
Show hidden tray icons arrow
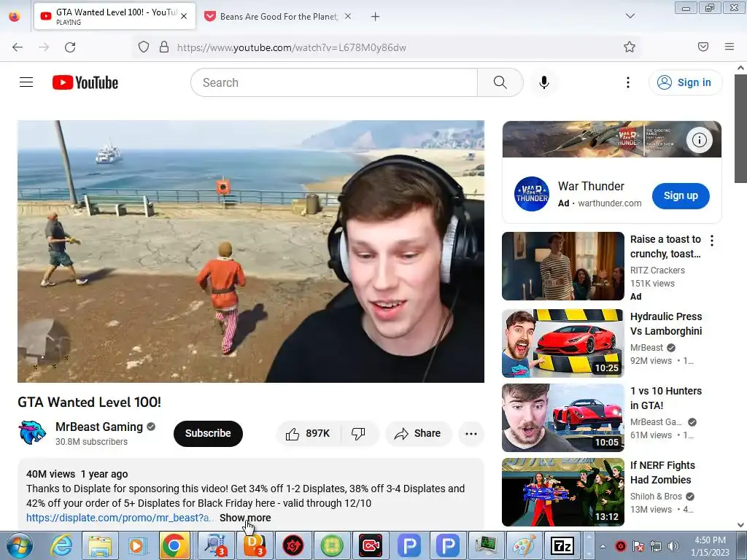coord(603,546)
